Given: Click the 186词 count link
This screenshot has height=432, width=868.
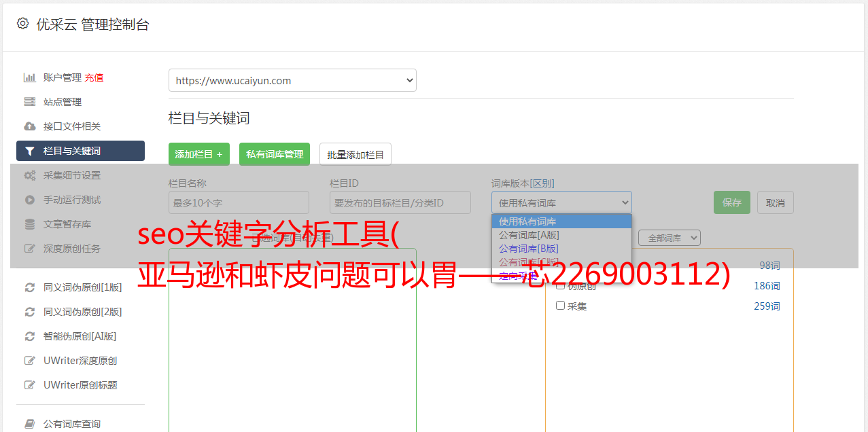Looking at the screenshot, I should click(x=767, y=286).
